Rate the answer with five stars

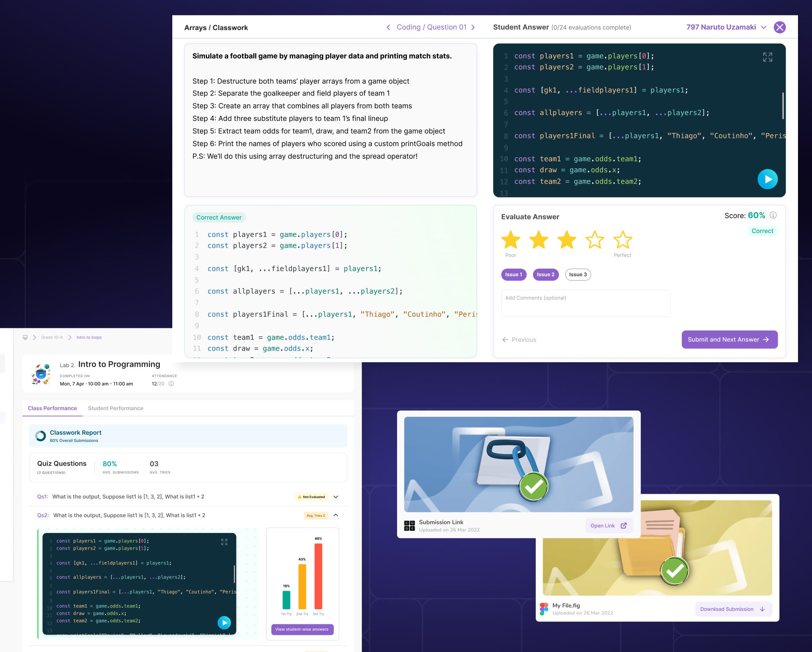click(622, 240)
